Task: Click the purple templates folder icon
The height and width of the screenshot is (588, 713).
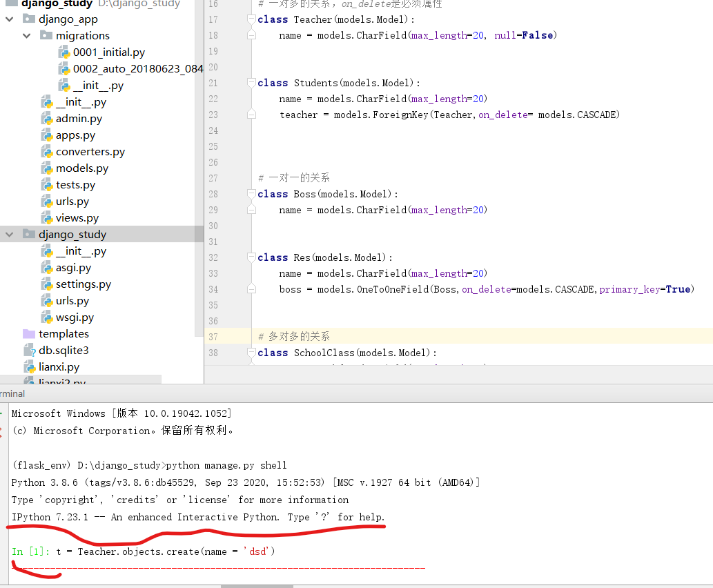Action: click(x=29, y=334)
